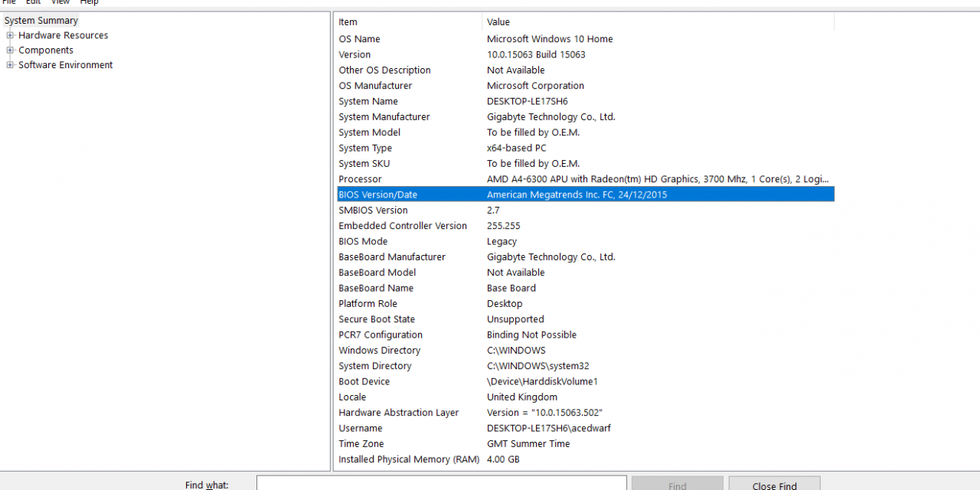This screenshot has height=490, width=980.
Task: Select the OS Name row label
Action: [359, 39]
